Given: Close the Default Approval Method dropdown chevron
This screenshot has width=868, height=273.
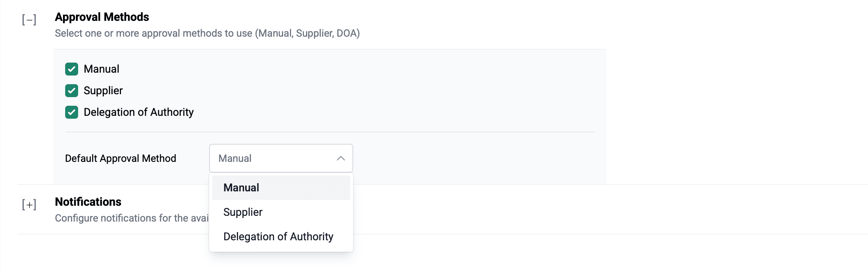Looking at the screenshot, I should (x=341, y=158).
